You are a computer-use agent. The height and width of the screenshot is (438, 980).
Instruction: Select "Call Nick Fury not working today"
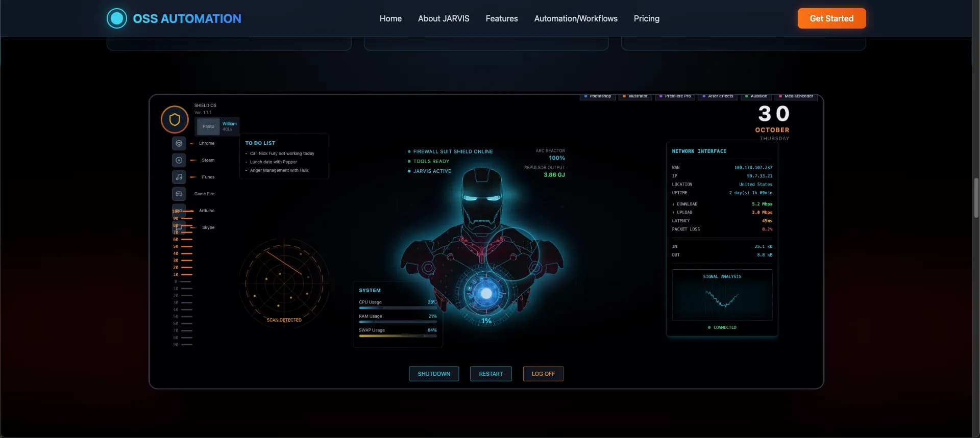point(282,153)
